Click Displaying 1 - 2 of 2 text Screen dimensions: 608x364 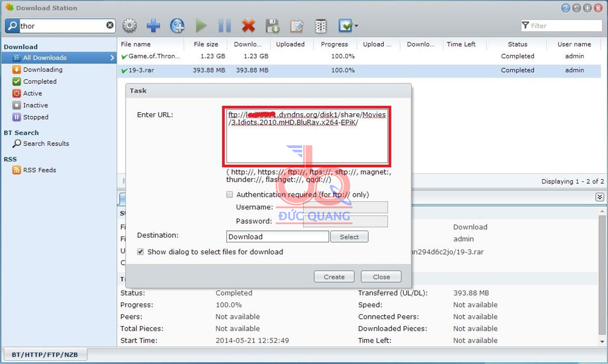[x=573, y=181]
